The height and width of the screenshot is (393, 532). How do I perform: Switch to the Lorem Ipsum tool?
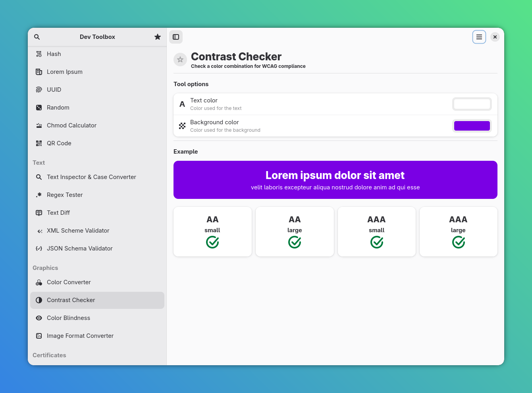point(65,71)
